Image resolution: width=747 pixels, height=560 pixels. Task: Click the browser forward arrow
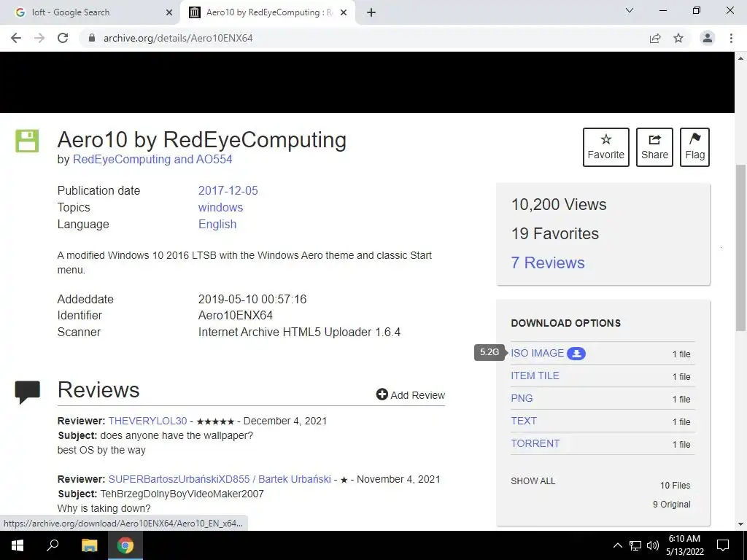(x=39, y=38)
